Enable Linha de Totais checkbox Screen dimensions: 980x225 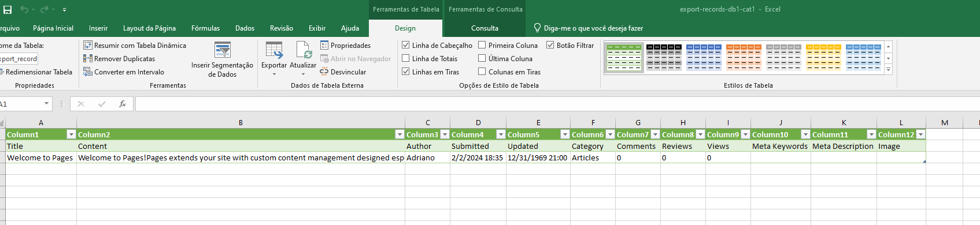point(406,58)
